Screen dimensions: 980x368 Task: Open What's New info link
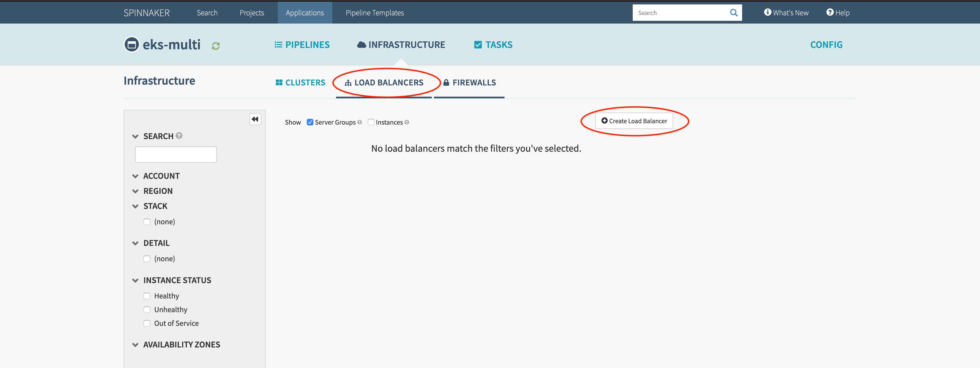click(x=786, y=13)
